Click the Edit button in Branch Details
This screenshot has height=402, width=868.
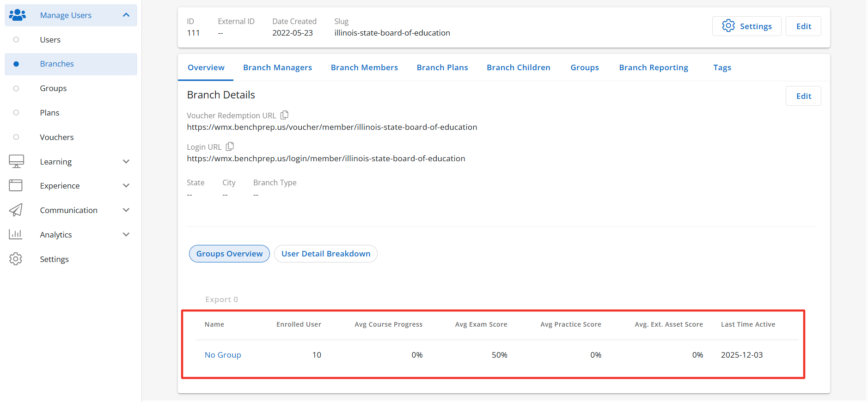click(x=803, y=96)
